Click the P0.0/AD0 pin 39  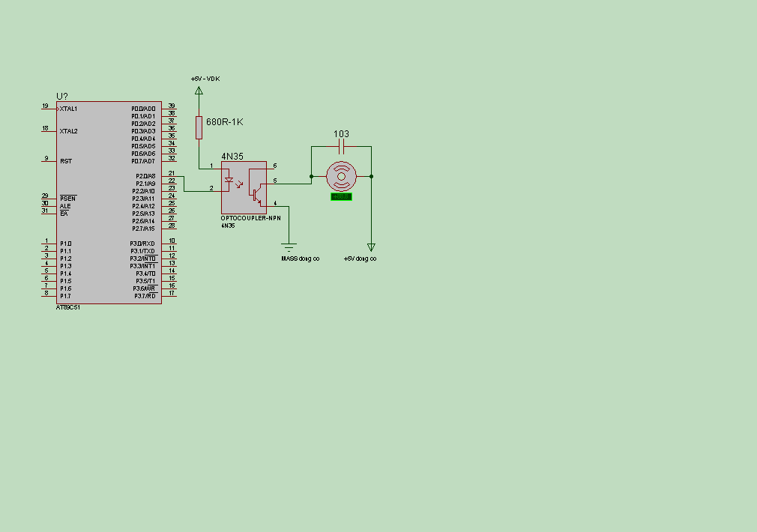pyautogui.click(x=169, y=109)
